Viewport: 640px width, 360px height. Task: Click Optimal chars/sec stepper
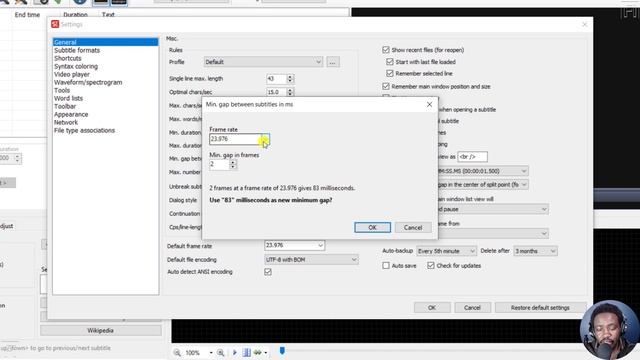(290, 92)
